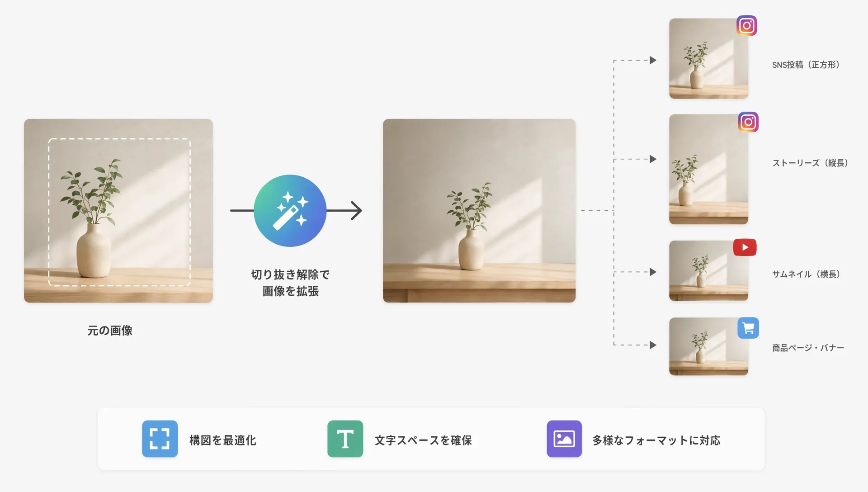This screenshot has height=492, width=868.
Task: Open the 商品ページ・バナー thumbnail
Action: point(708,346)
